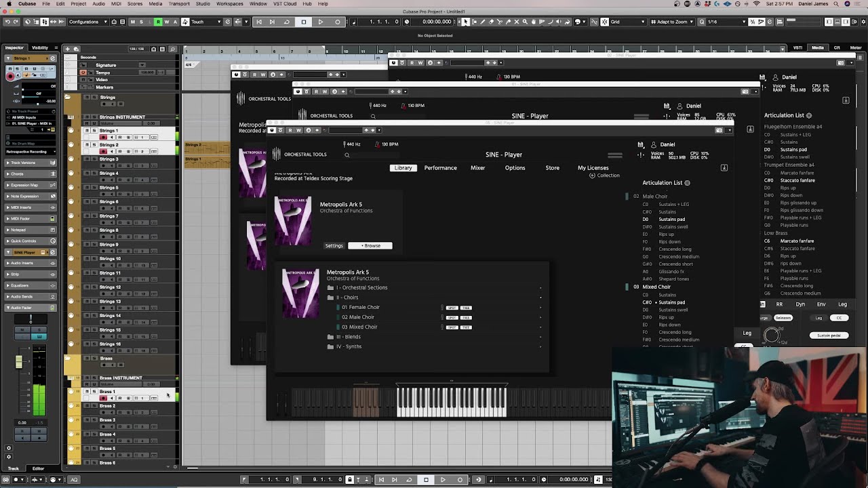Open SINE Player Options tab

click(x=515, y=167)
